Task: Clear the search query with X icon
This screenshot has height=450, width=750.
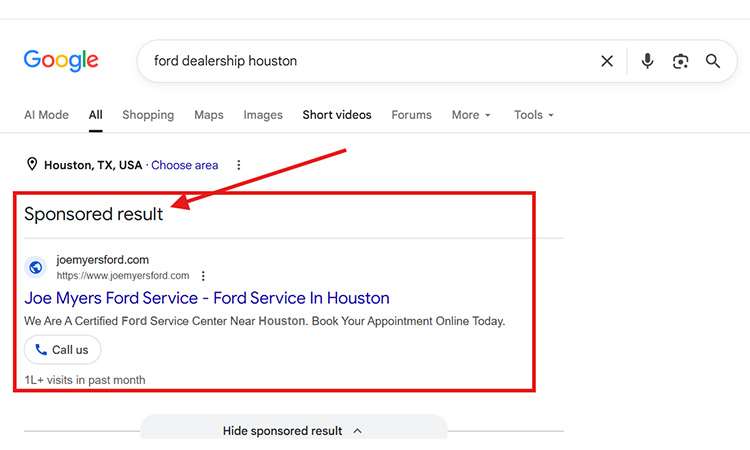Action: [607, 61]
